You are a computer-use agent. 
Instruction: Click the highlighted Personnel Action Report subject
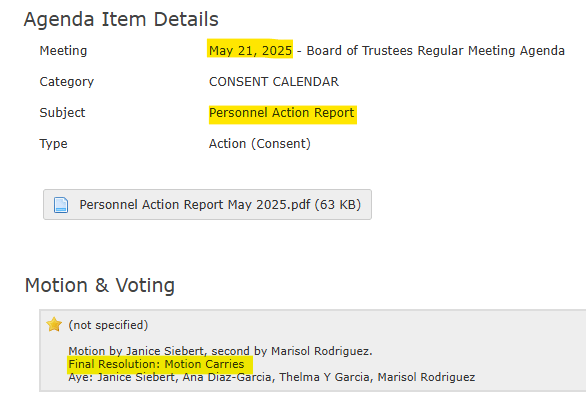(281, 113)
